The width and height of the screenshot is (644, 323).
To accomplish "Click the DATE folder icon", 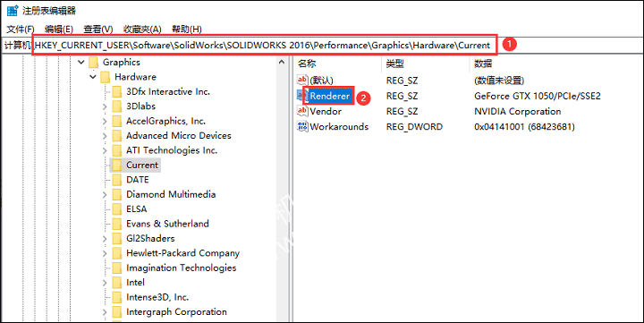I will 117,180.
